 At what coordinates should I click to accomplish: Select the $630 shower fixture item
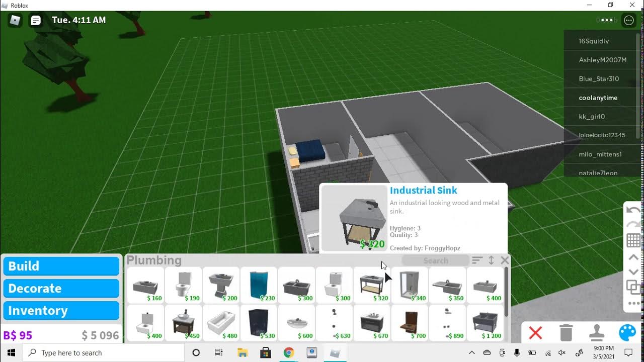(334, 323)
